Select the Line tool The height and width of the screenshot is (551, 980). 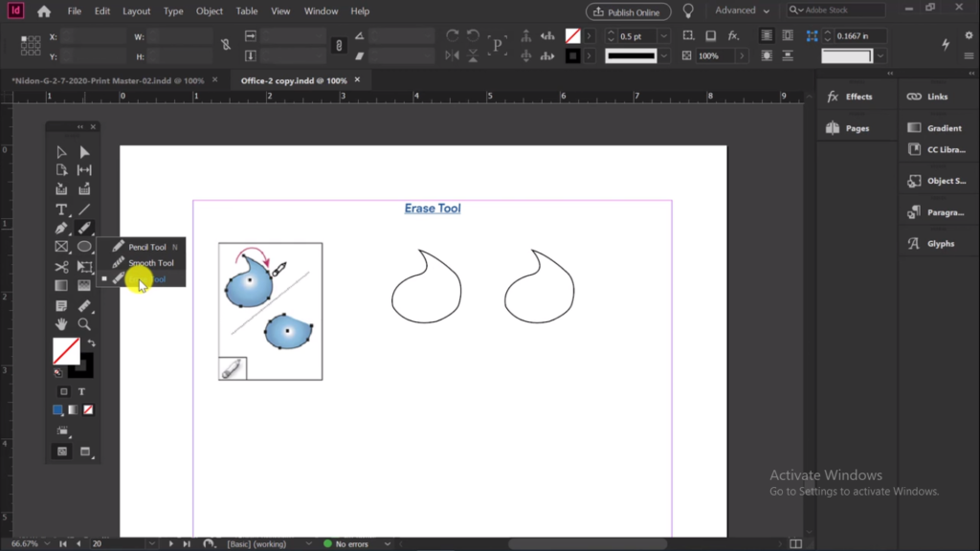(84, 209)
